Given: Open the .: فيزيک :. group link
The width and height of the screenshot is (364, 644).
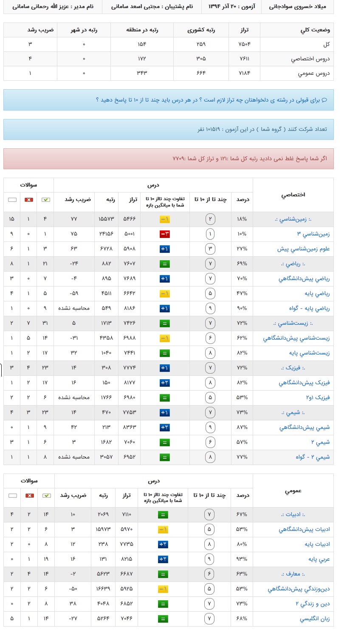Looking at the screenshot, I should click(293, 368).
